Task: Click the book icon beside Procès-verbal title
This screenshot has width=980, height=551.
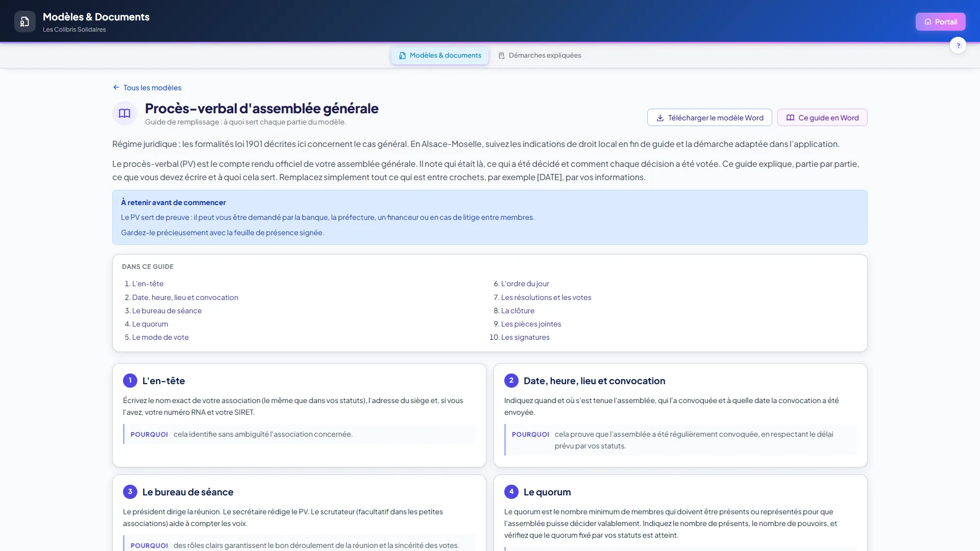Action: (125, 113)
